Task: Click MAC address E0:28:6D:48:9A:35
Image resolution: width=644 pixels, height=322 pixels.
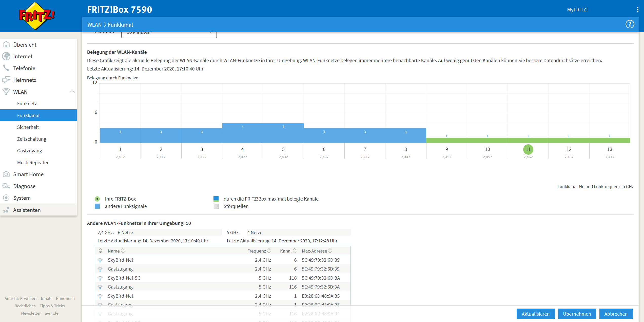Action: 321,296
